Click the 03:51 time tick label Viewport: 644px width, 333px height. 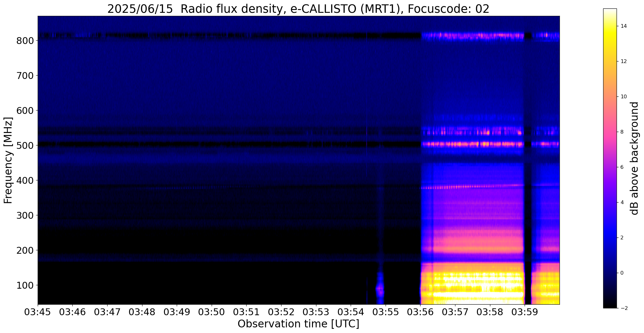(247, 312)
